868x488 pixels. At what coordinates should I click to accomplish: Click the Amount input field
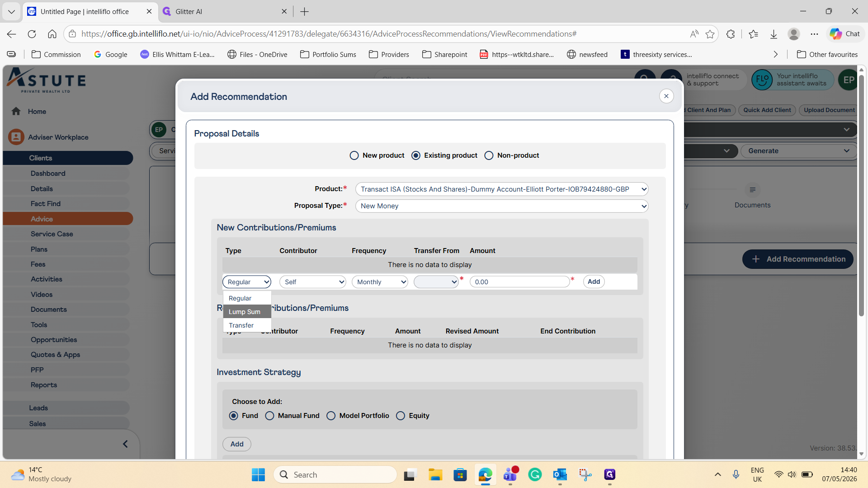pos(520,282)
